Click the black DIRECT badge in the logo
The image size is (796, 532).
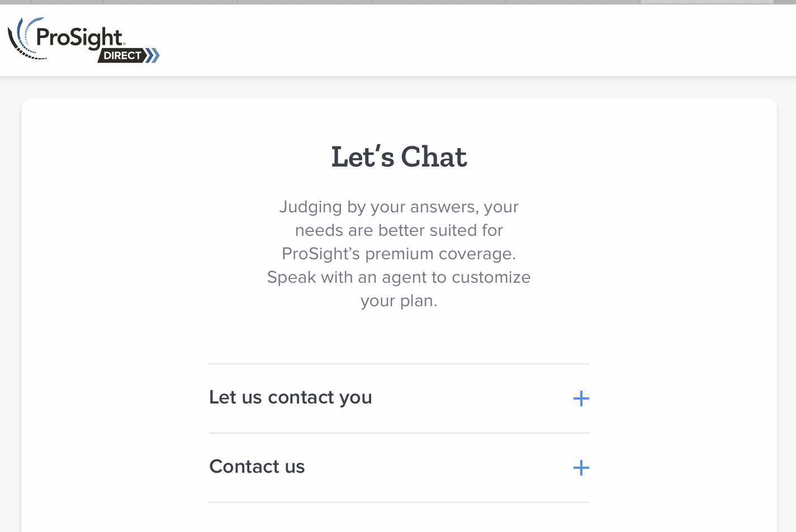point(122,55)
